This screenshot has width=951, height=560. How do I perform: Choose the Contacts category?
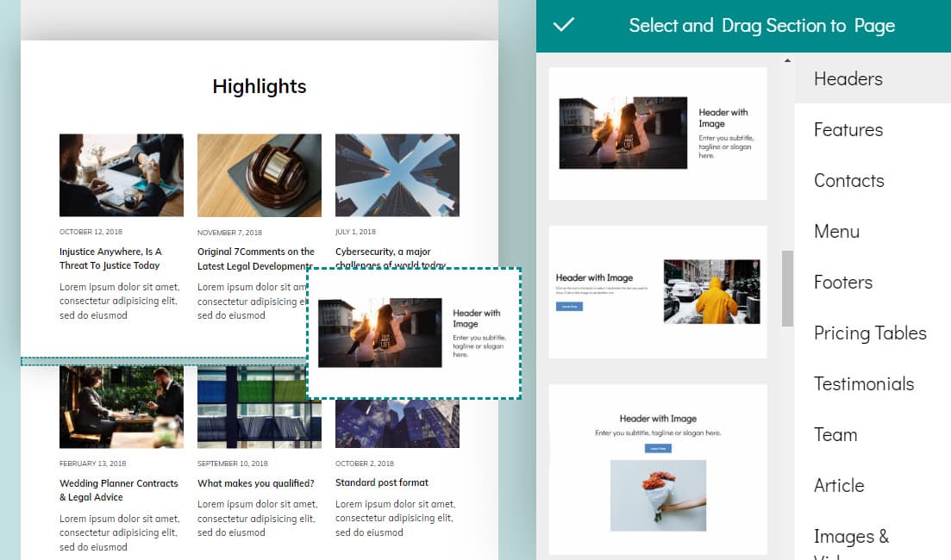tap(848, 180)
